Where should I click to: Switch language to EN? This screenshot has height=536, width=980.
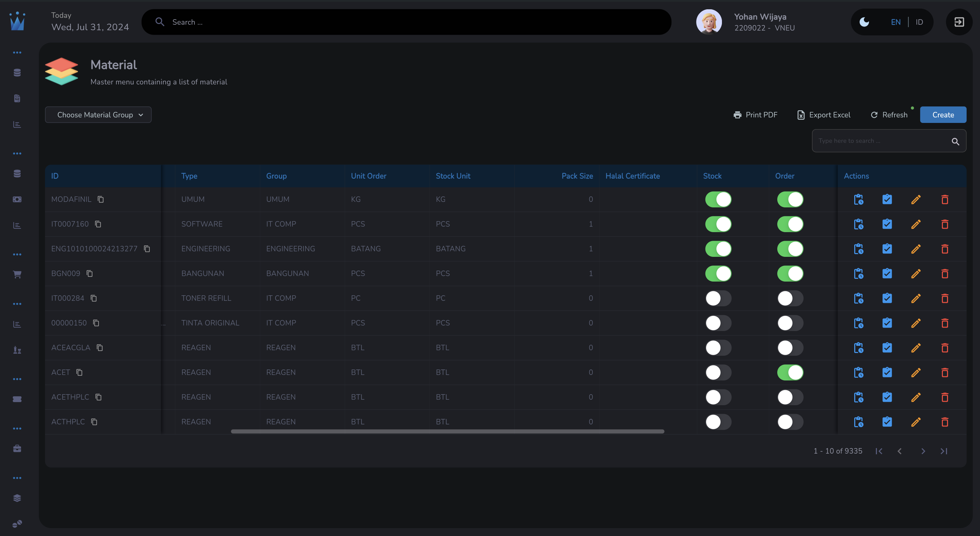[895, 22]
